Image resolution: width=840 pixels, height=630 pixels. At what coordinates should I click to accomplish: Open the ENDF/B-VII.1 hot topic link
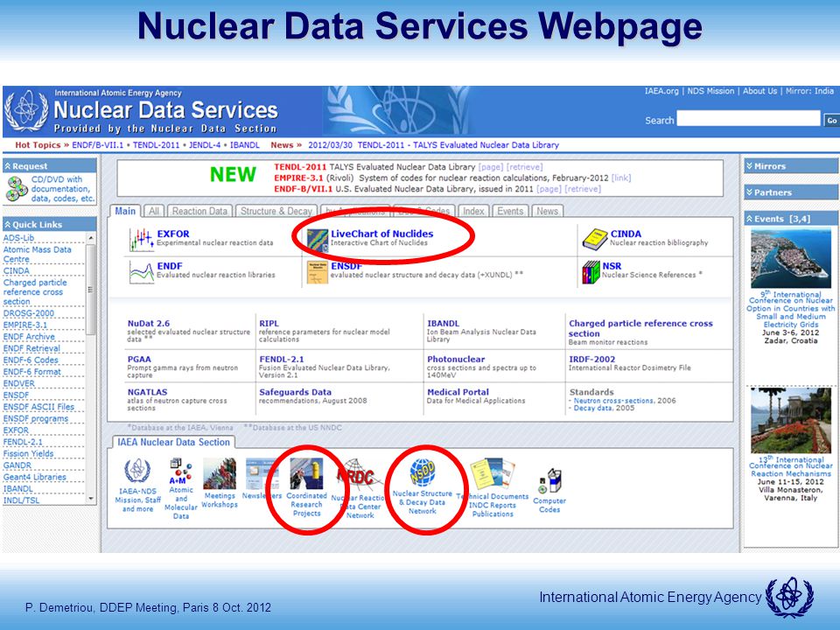click(x=97, y=145)
